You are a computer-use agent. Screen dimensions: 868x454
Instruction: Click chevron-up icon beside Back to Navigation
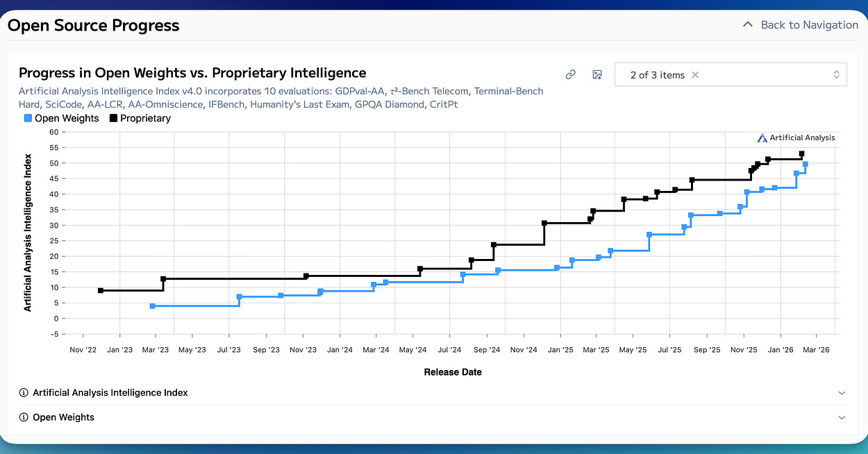[748, 24]
